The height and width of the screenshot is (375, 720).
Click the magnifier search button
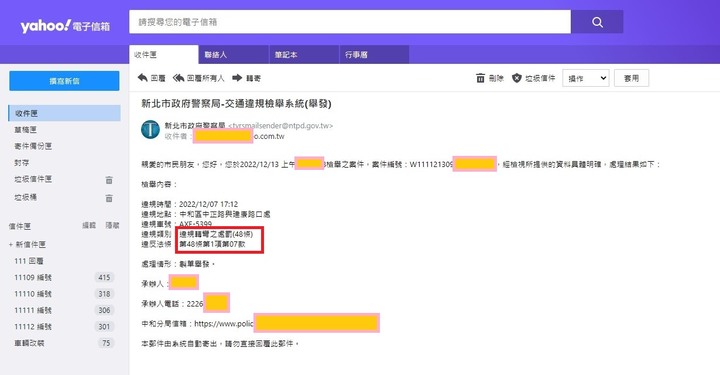click(x=597, y=22)
